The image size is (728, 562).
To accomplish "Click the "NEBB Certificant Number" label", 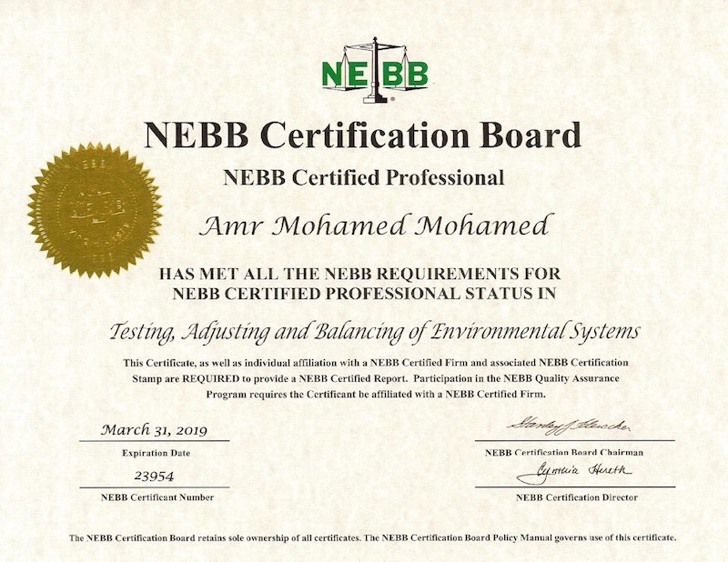I will coord(157,497).
